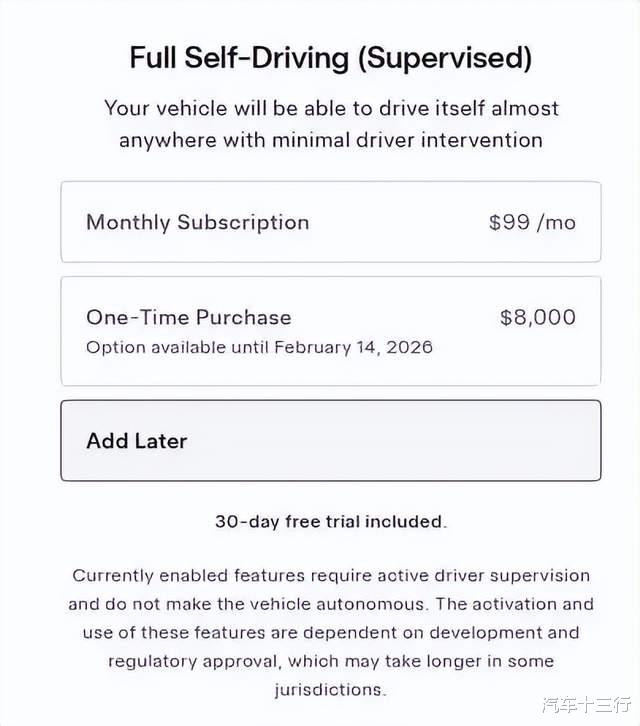Click the February 14, 2026 availability note
Screen dimensions: 640x726
coord(259,347)
